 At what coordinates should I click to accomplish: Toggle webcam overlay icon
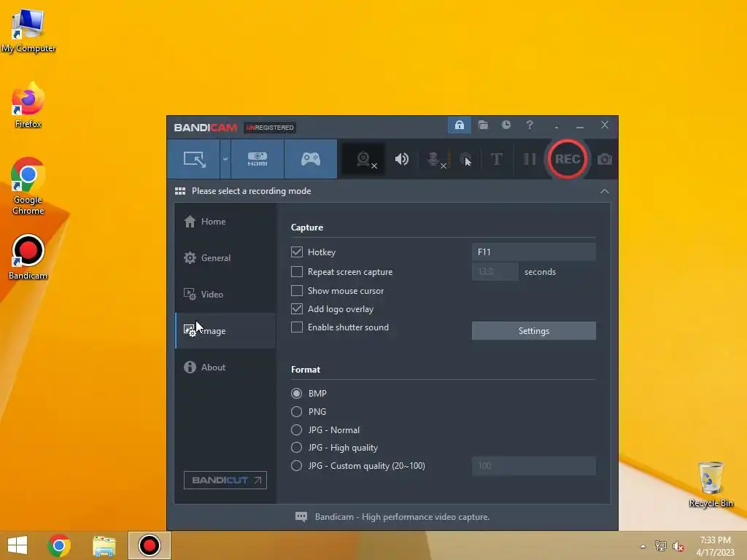(365, 160)
